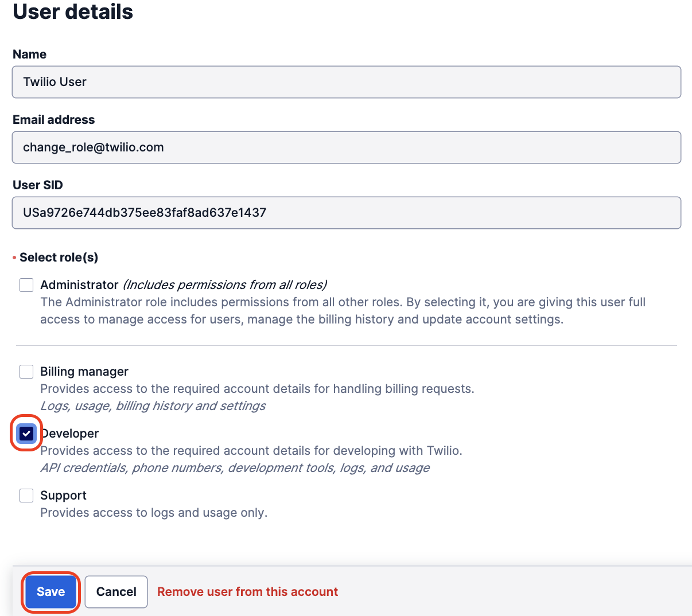This screenshot has height=616, width=692.
Task: Click the Support label text
Action: 63,495
